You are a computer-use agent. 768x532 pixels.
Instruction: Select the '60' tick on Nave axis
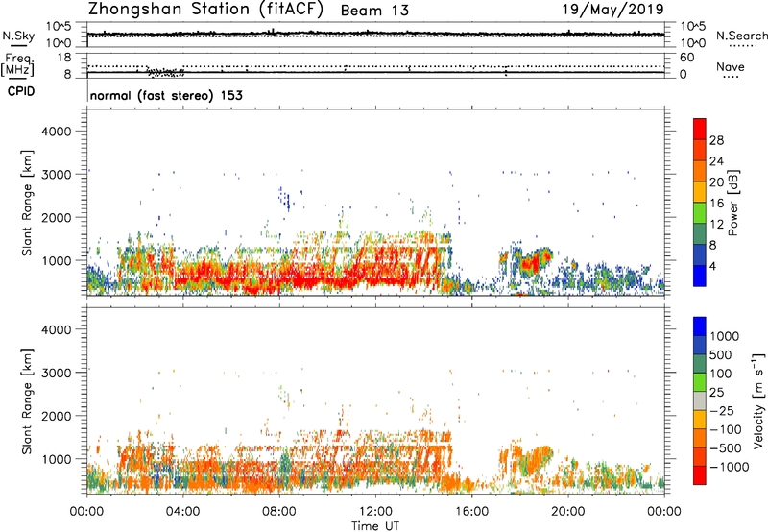(686, 58)
